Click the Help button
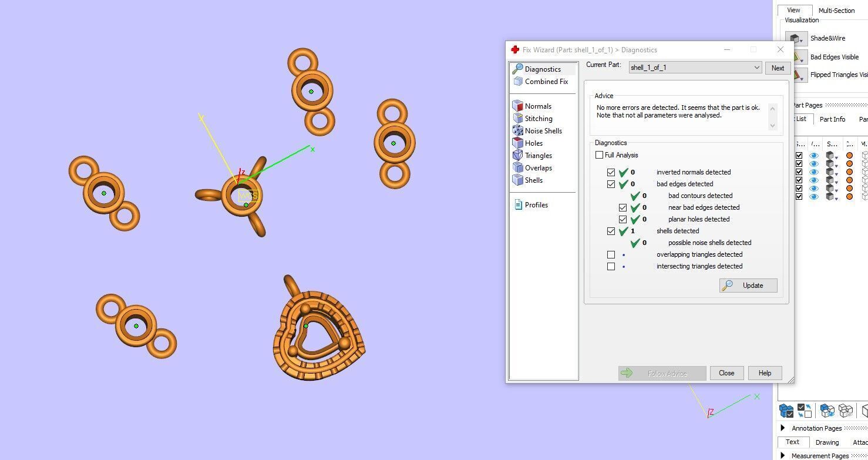This screenshot has width=868, height=460. (x=765, y=373)
